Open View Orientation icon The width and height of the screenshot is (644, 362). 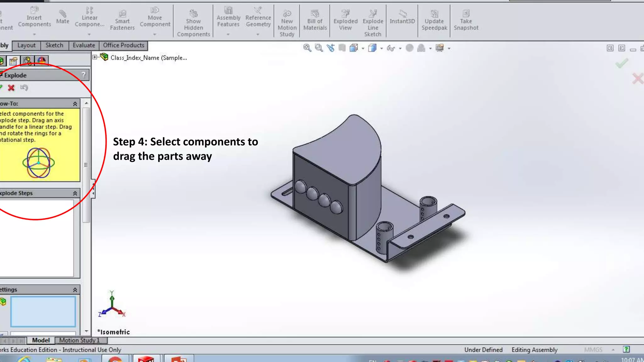pos(354,48)
